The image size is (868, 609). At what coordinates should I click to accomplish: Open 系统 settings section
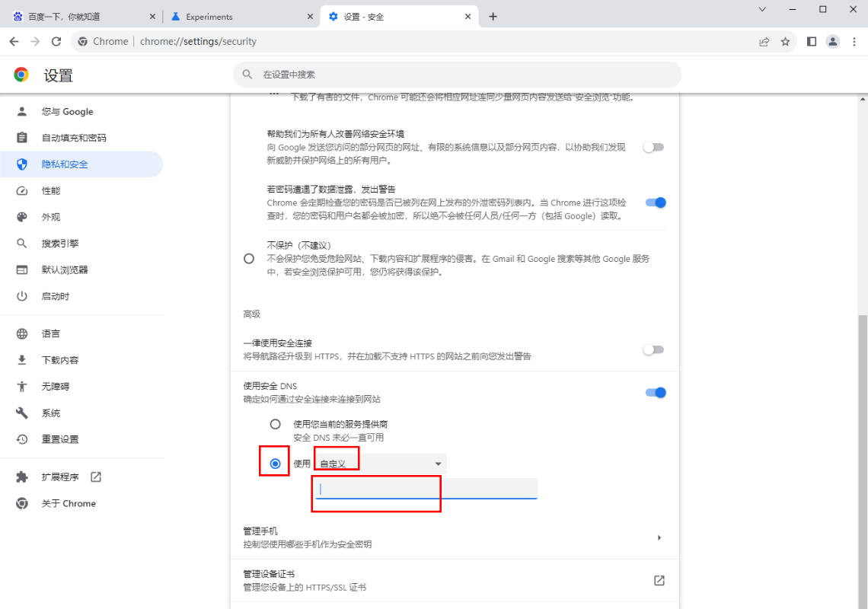pyautogui.click(x=82, y=413)
